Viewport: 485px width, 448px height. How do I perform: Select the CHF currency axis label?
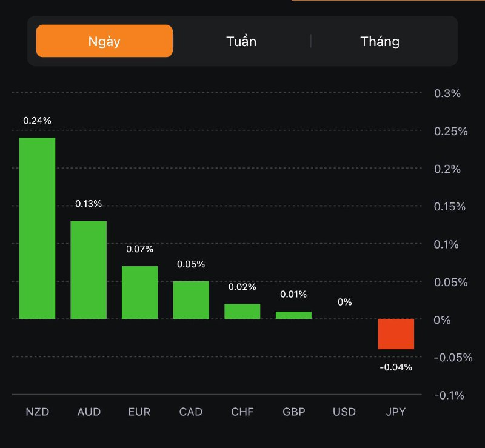pos(242,412)
